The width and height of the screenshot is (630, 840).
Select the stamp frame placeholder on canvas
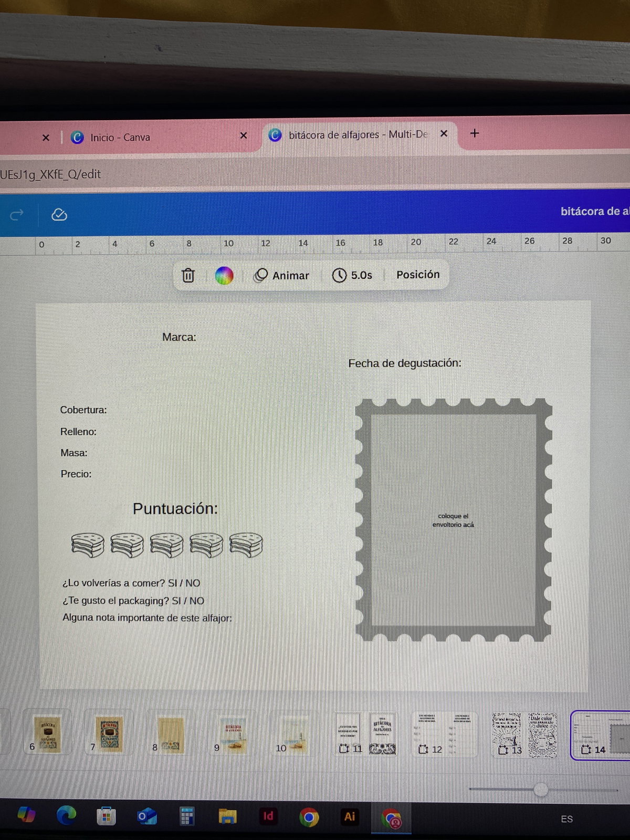(x=454, y=520)
